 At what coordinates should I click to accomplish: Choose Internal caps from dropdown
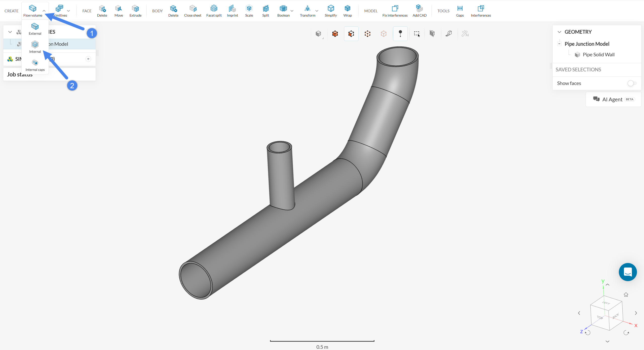(x=35, y=65)
